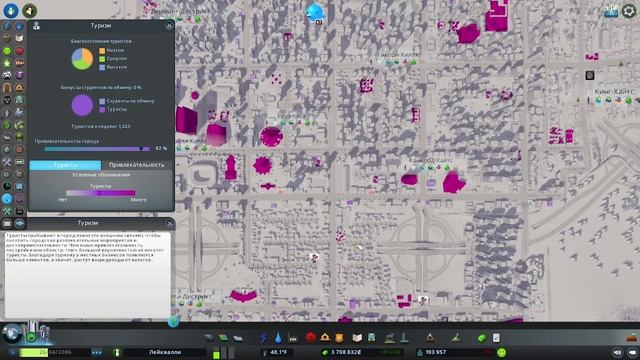This screenshot has width=640, height=360.
Task: Click the Chirper blue bird icon
Action: pyautogui.click(x=315, y=12)
